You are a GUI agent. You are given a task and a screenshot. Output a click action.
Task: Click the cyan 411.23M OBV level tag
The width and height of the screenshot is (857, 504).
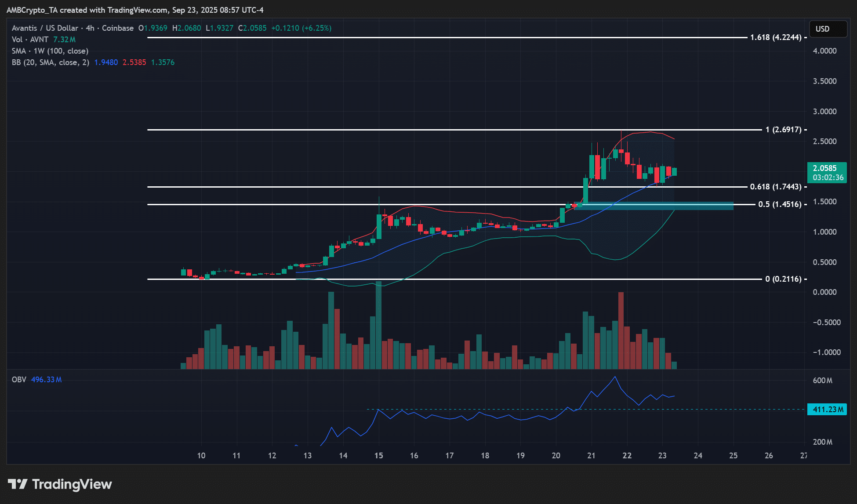pos(827,410)
